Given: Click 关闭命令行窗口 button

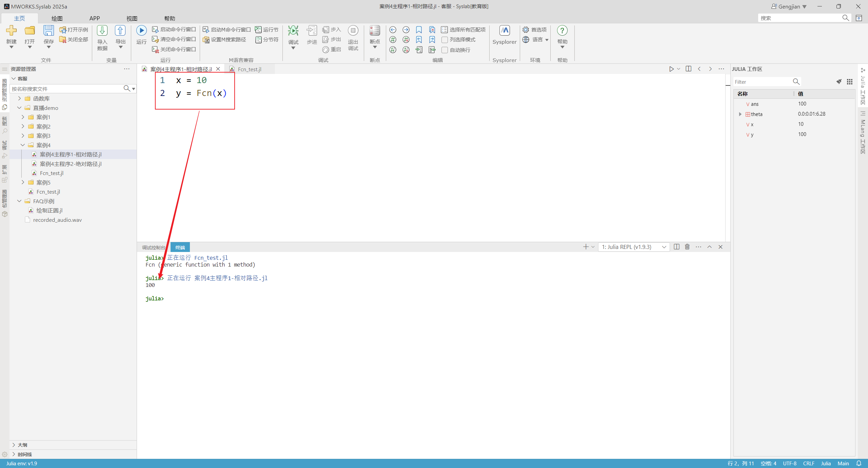Looking at the screenshot, I should pos(174,50).
